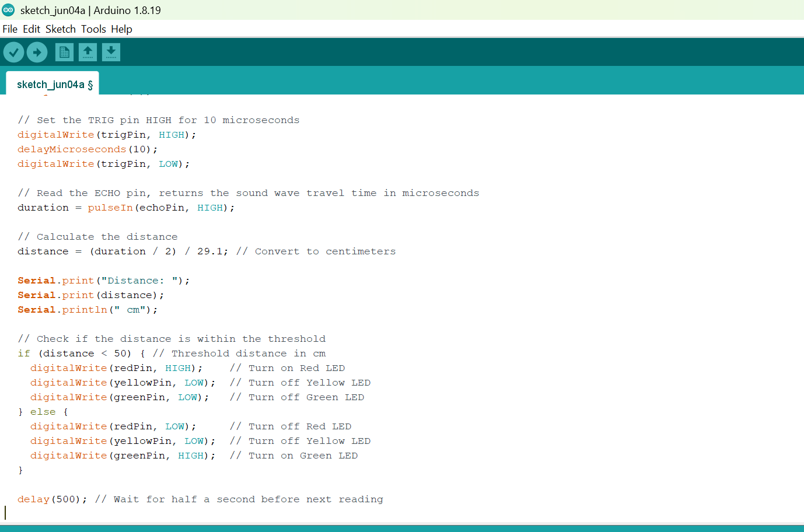Click the 'Turn on Red LED' comment

point(287,368)
